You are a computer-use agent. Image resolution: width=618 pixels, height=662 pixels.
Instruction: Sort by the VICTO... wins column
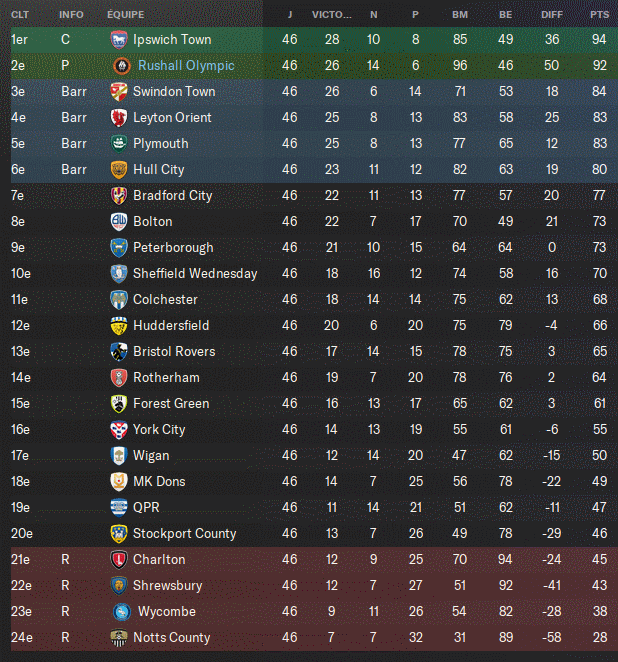[x=331, y=15]
